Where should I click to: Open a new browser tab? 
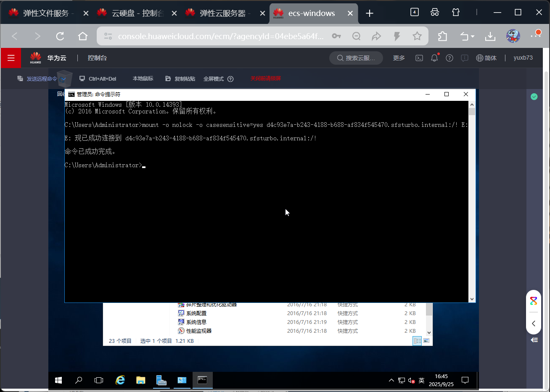tap(370, 13)
